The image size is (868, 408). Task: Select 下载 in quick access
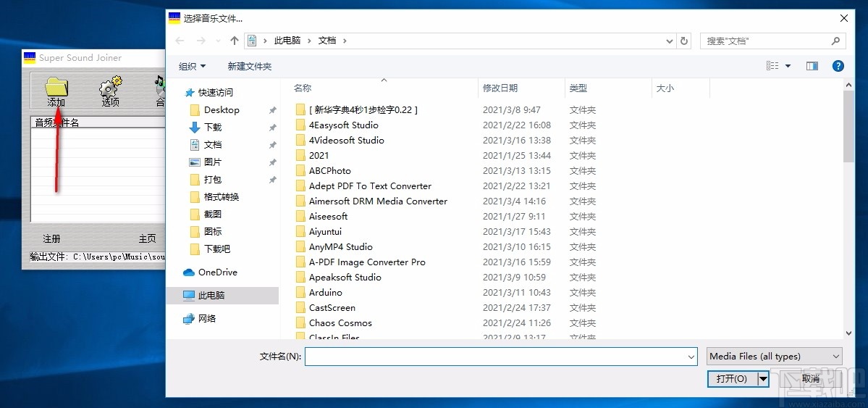213,128
